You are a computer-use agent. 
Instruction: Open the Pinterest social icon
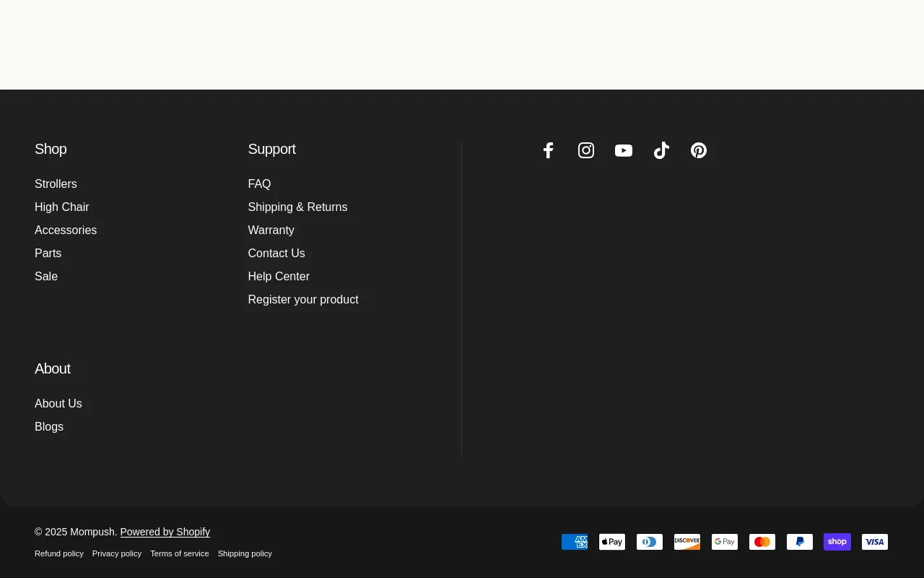click(699, 150)
